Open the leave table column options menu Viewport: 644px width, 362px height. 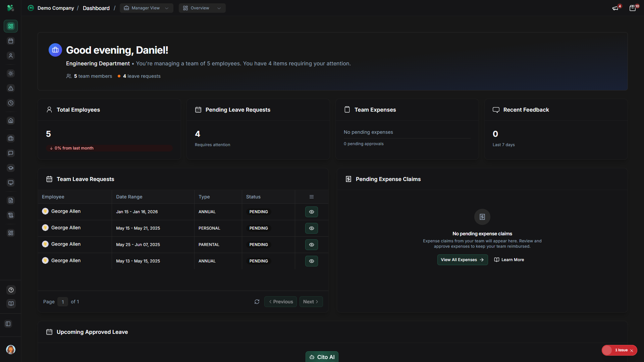[312, 197]
